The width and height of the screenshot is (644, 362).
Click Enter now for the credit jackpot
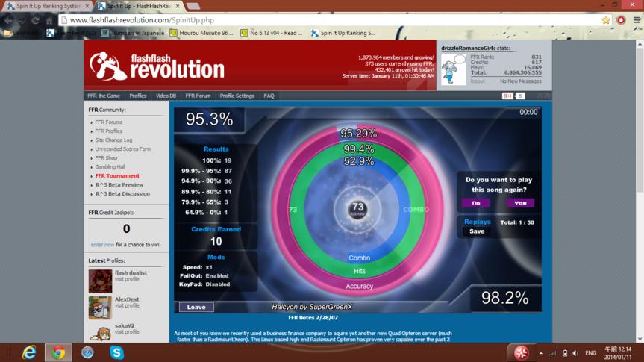[x=102, y=245]
